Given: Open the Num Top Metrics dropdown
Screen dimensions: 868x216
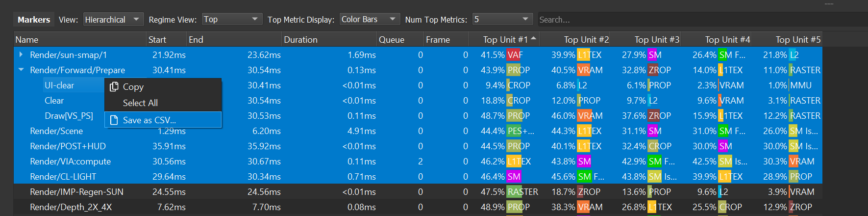Looking at the screenshot, I should point(502,20).
